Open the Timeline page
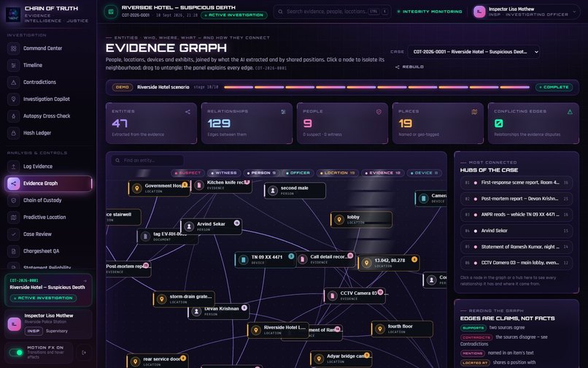This screenshot has width=588, height=368. click(x=49, y=65)
